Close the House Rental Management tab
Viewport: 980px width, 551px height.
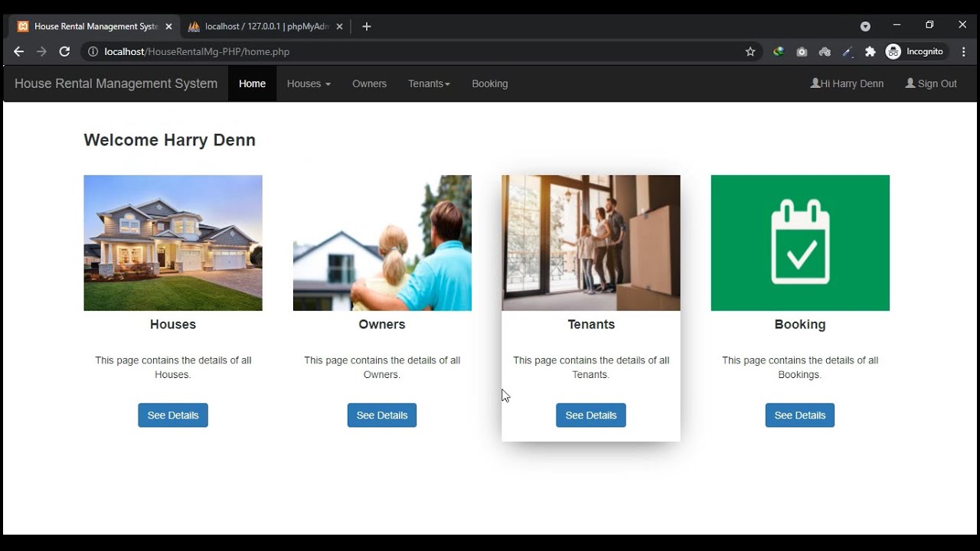(168, 26)
